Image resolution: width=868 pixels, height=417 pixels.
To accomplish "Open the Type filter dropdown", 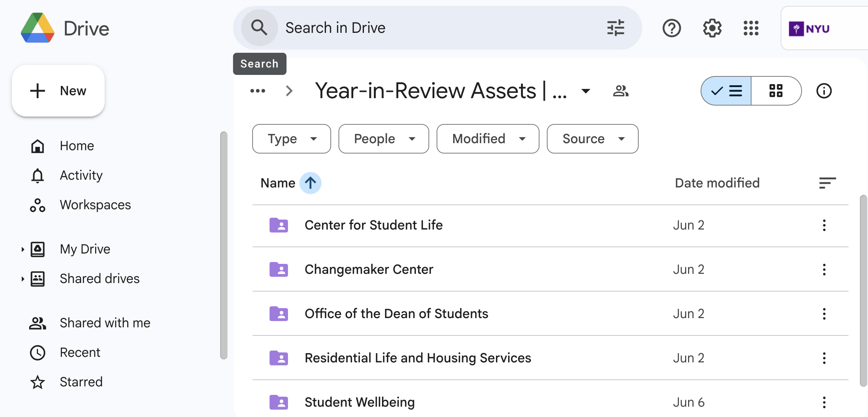I will [x=291, y=139].
